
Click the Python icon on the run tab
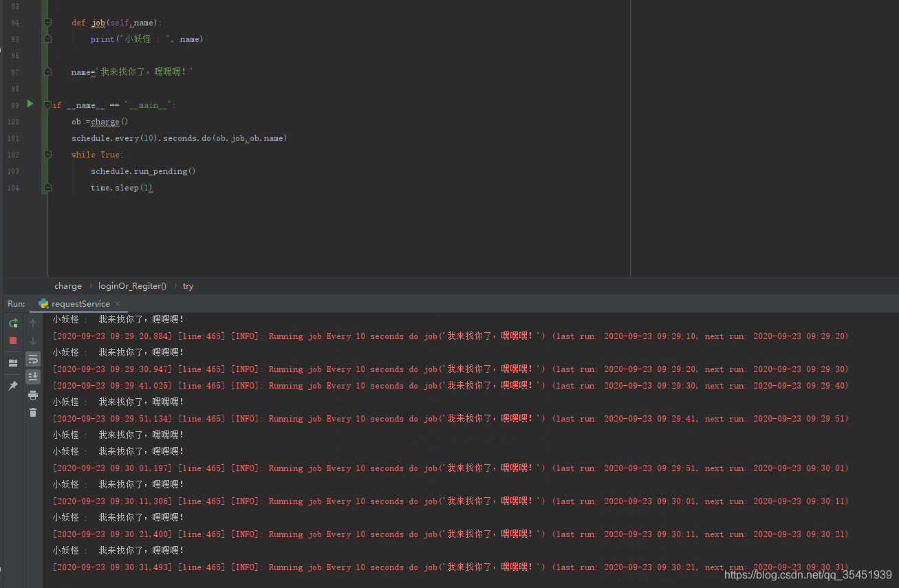43,303
